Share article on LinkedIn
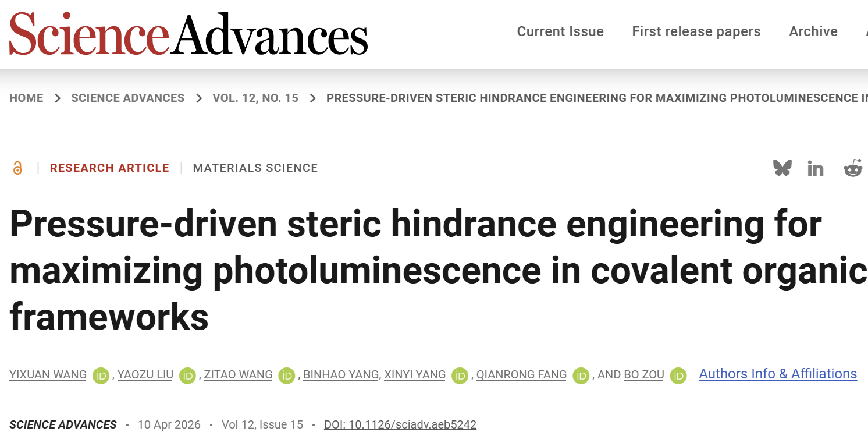Image resolution: width=868 pixels, height=439 pixels. point(816,169)
